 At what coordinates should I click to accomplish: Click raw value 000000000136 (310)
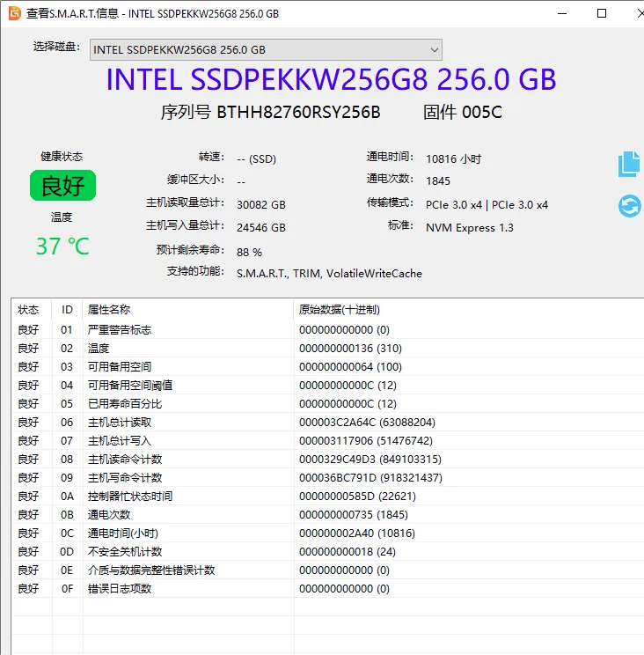click(x=350, y=349)
